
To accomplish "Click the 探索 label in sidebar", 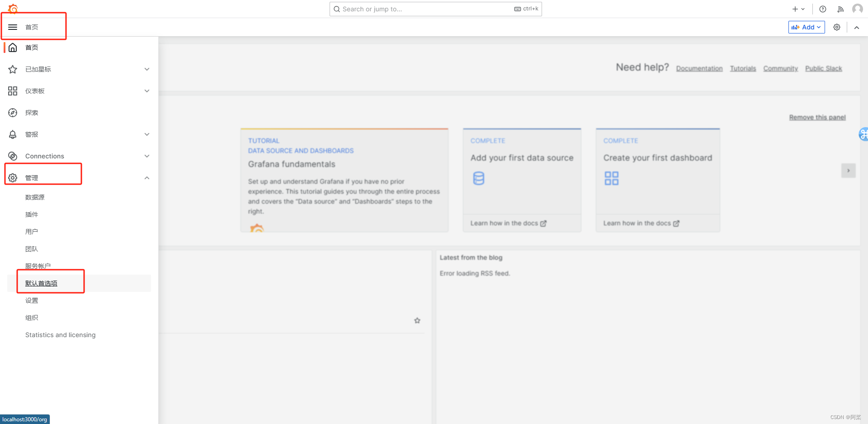I will [x=32, y=113].
